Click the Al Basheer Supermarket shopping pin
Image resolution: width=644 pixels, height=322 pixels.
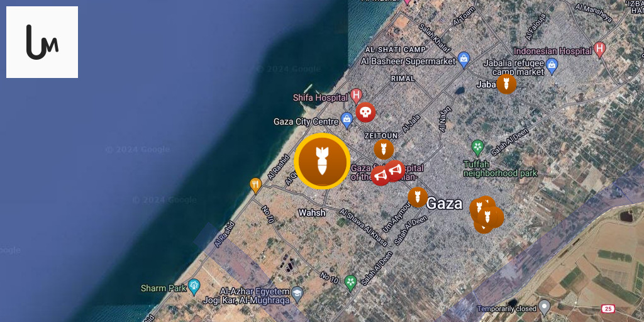pyautogui.click(x=464, y=60)
